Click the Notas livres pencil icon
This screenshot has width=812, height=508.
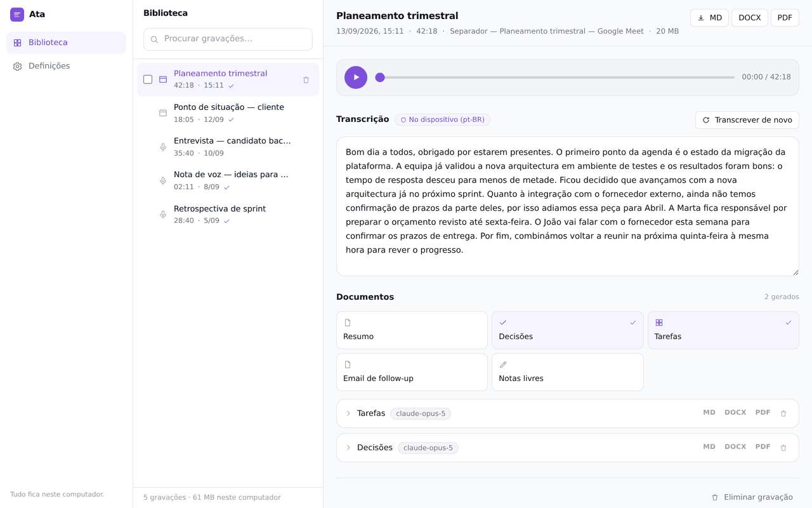pyautogui.click(x=503, y=364)
